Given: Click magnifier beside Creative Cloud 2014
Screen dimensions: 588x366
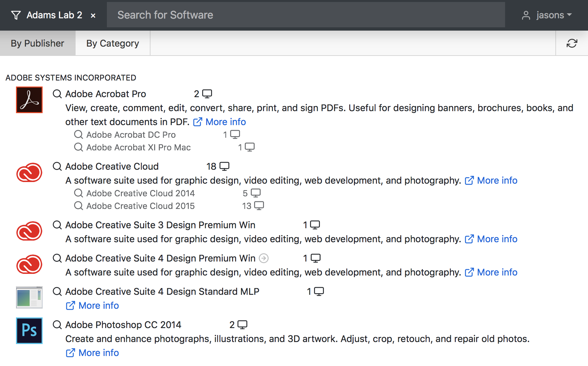Looking at the screenshot, I should coord(79,193).
